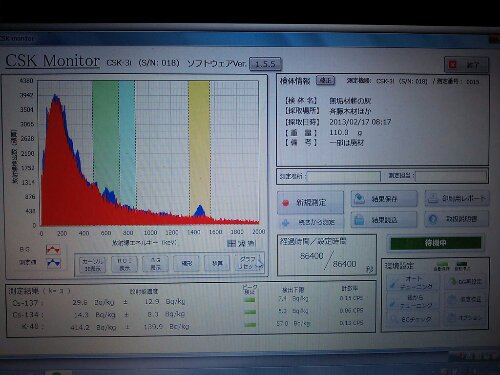The height and width of the screenshot is (375, 500).
Task: Toggle the red BG spectrum legend icon
Action: (x=53, y=249)
